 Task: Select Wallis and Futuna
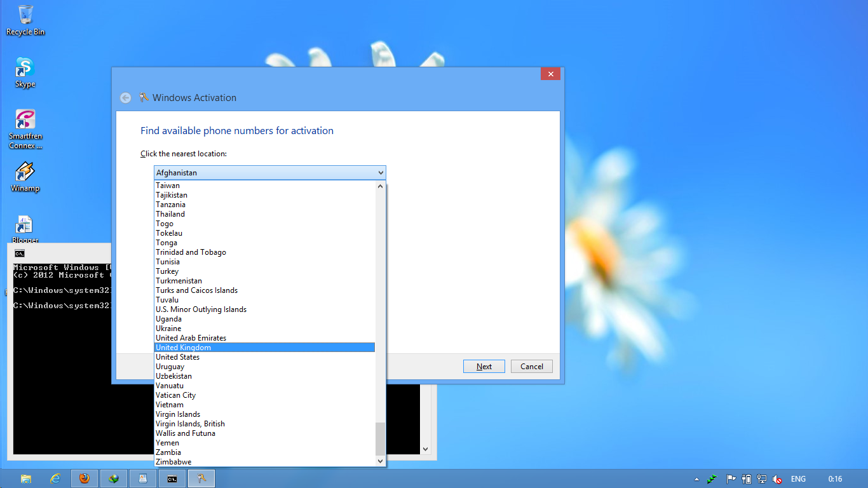(x=265, y=433)
